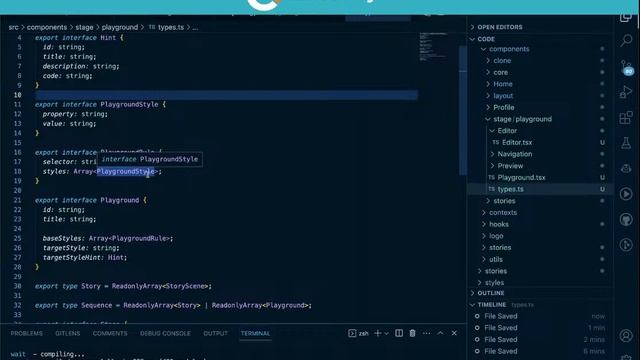
Task: Switch to the OUTPUT tab
Action: 216,333
